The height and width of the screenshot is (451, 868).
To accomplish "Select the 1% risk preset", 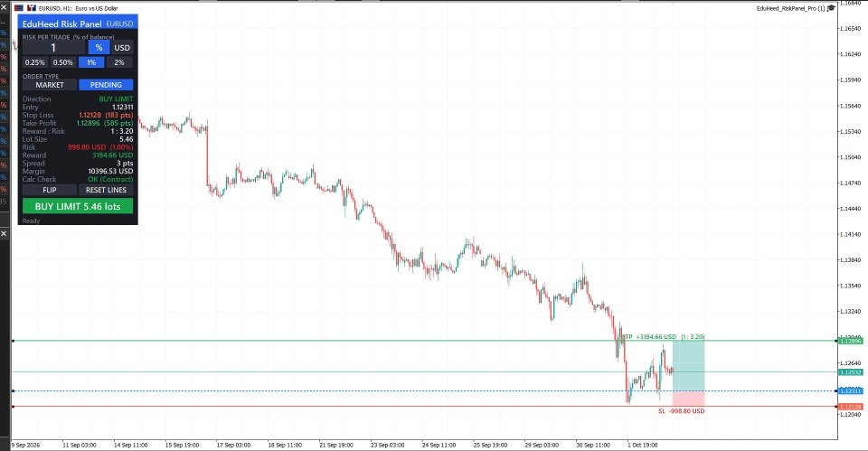I will coord(91,62).
